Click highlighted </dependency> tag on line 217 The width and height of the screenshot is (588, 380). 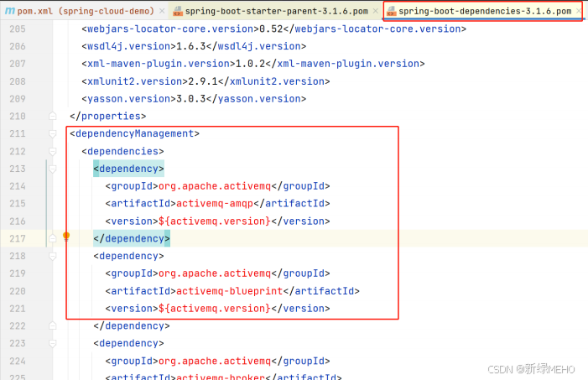coord(132,238)
